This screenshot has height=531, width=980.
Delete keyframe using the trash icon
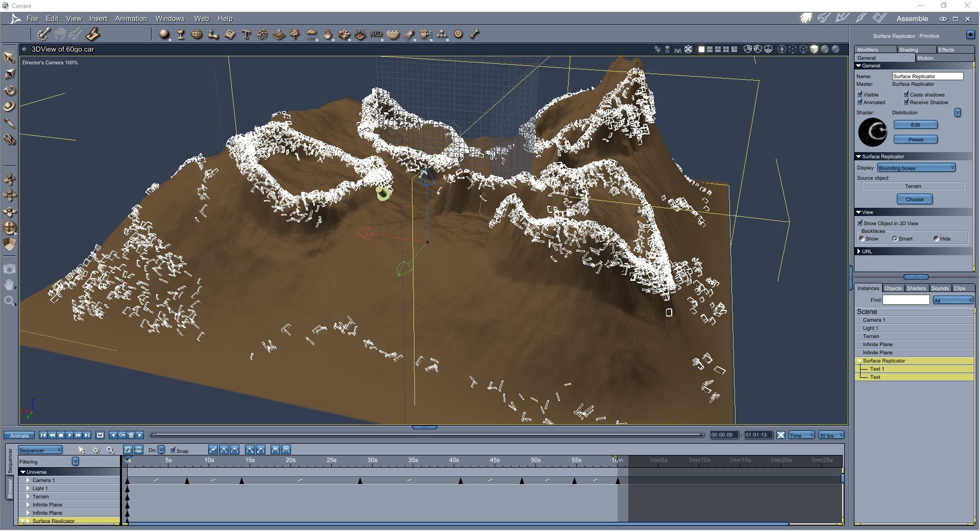click(131, 435)
